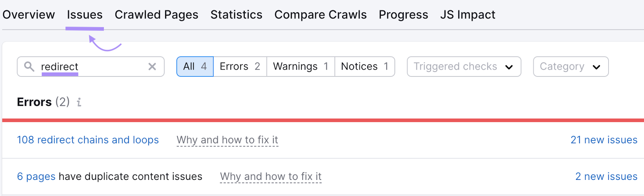
Task: Open the Compare Crawls tab
Action: [x=320, y=15]
